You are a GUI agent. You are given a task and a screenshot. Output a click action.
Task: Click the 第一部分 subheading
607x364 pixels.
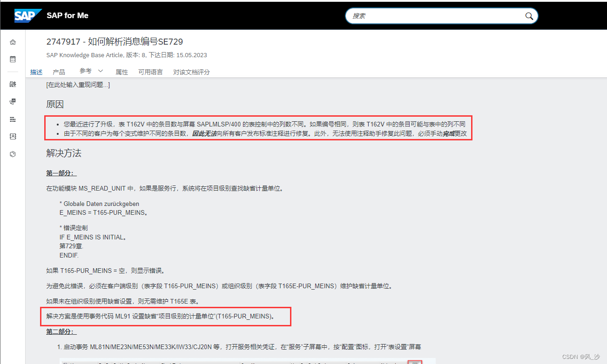(61, 173)
